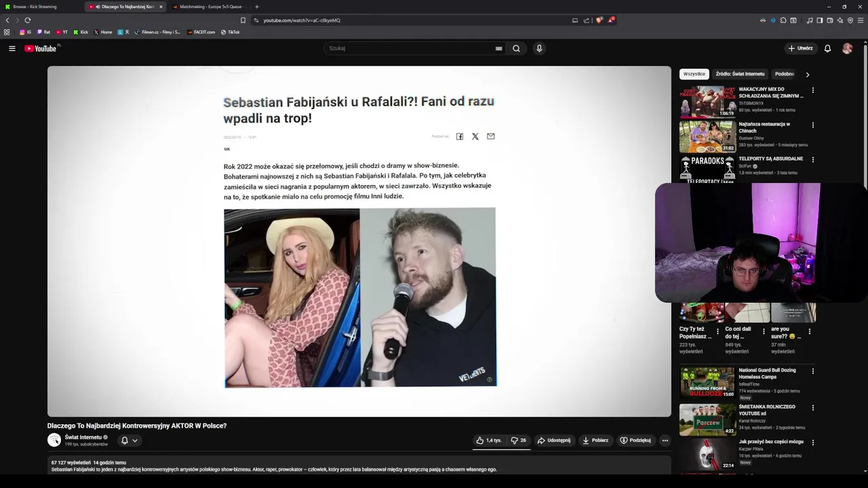Image resolution: width=868 pixels, height=488 pixels.
Task: Switch to Matchmaking - Europe 5v5 Queue tab
Action: 210,7
